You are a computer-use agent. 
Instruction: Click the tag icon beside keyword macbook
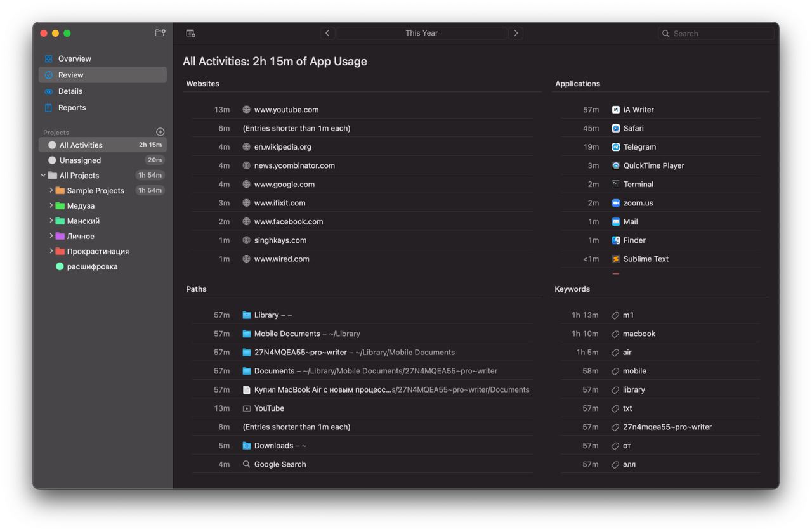click(x=615, y=334)
